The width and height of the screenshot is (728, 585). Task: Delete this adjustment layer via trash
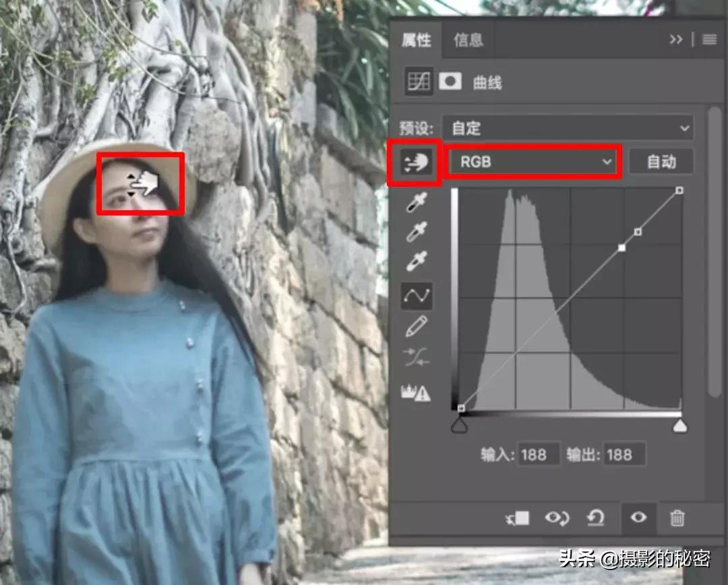[x=677, y=518]
